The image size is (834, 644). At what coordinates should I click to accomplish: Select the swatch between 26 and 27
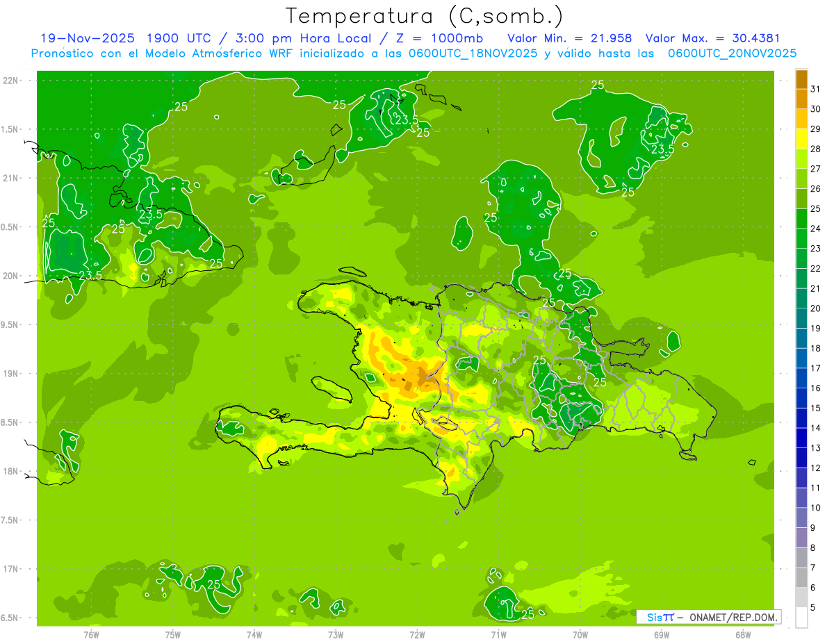[x=801, y=179]
